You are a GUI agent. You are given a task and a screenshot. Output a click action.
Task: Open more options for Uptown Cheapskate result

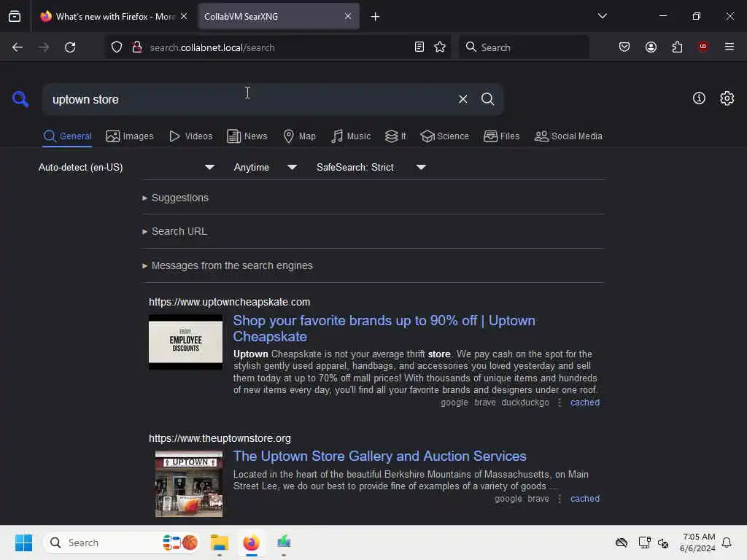(x=560, y=402)
